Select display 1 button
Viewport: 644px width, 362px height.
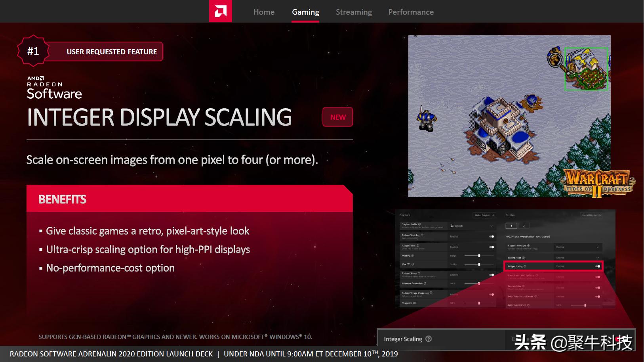tap(511, 226)
